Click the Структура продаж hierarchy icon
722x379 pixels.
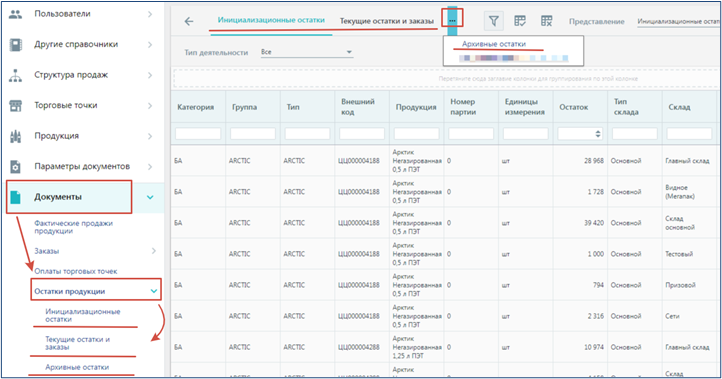(x=15, y=75)
